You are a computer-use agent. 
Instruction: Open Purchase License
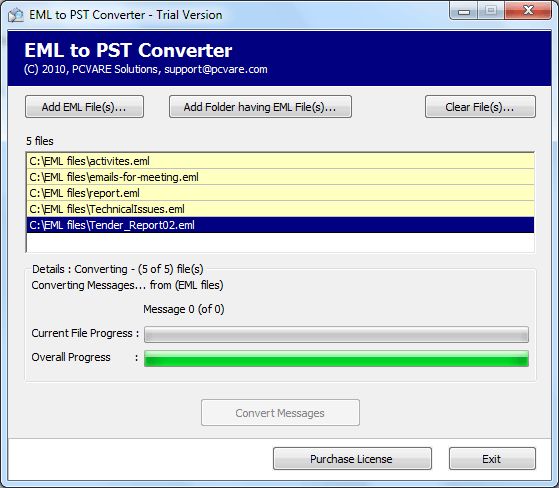coord(352,459)
